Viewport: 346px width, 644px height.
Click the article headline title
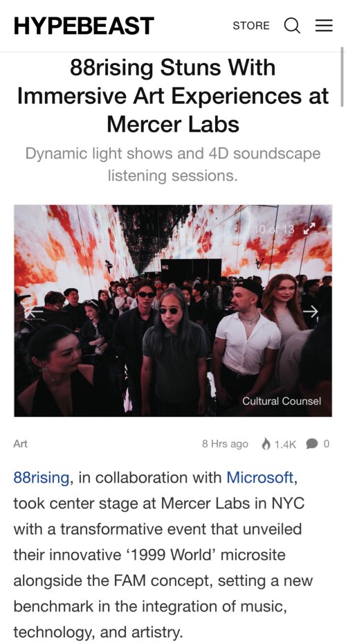tap(173, 96)
